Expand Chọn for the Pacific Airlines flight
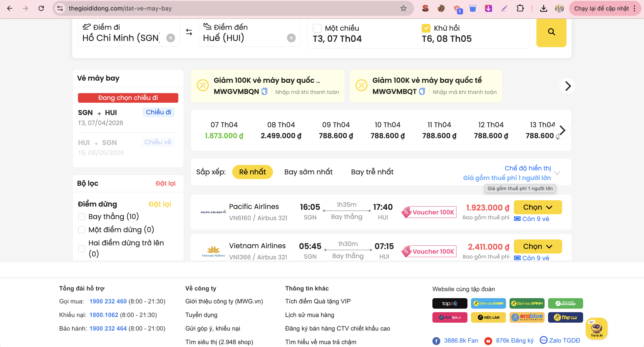This screenshot has height=347, width=644. pos(538,207)
